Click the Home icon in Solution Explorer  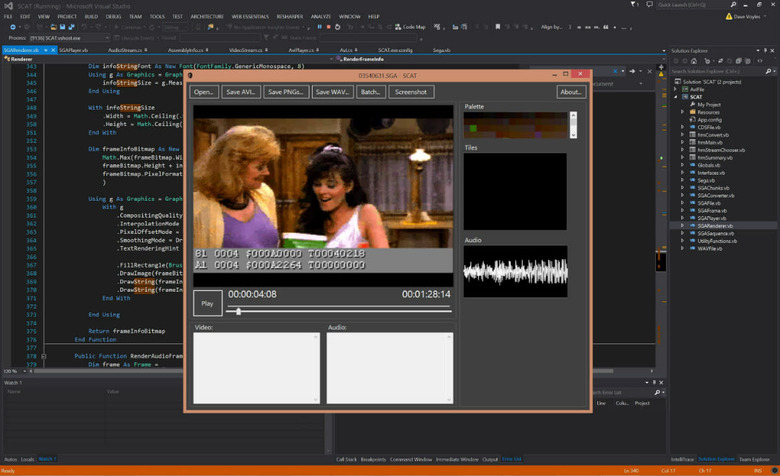(x=695, y=59)
